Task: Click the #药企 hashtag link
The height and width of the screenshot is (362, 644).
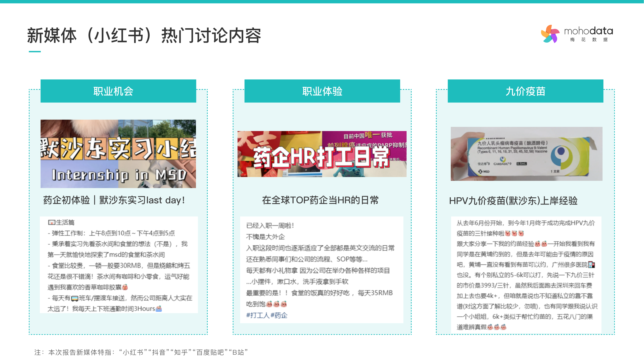Action: pos(279,315)
